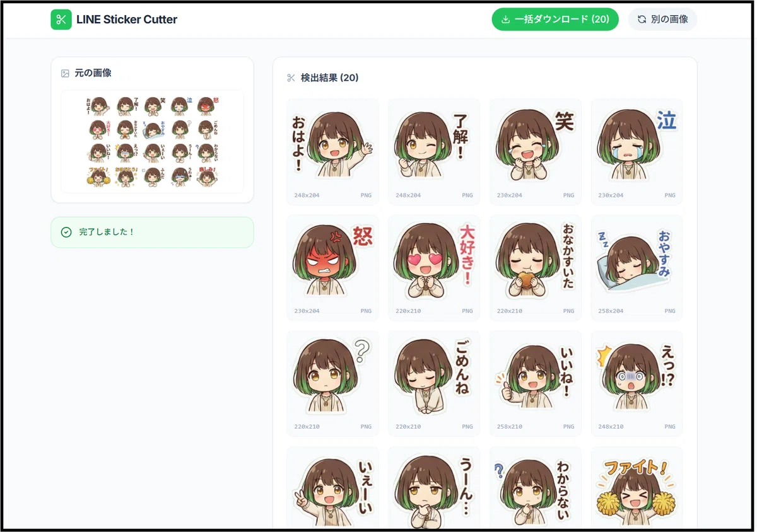Image resolution: width=757 pixels, height=532 pixels.
Task: Click 248x204 size under おはよ! sticker
Action: click(307, 195)
